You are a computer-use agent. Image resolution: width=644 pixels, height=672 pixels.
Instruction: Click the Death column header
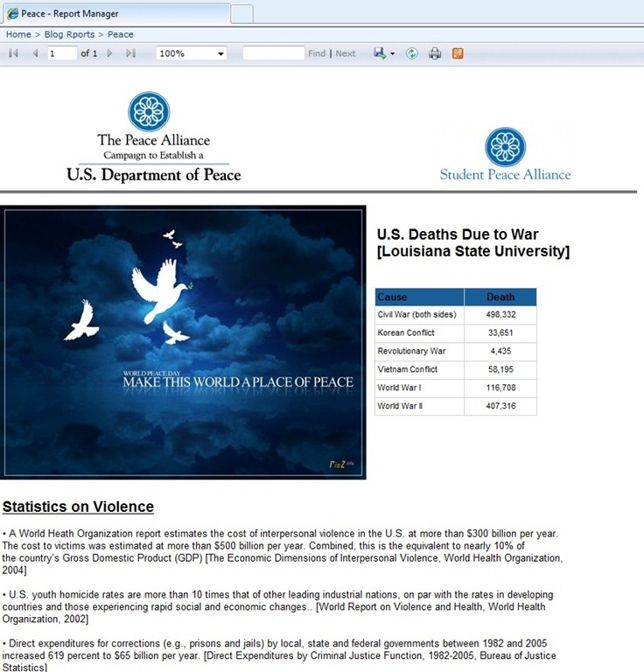point(500,297)
